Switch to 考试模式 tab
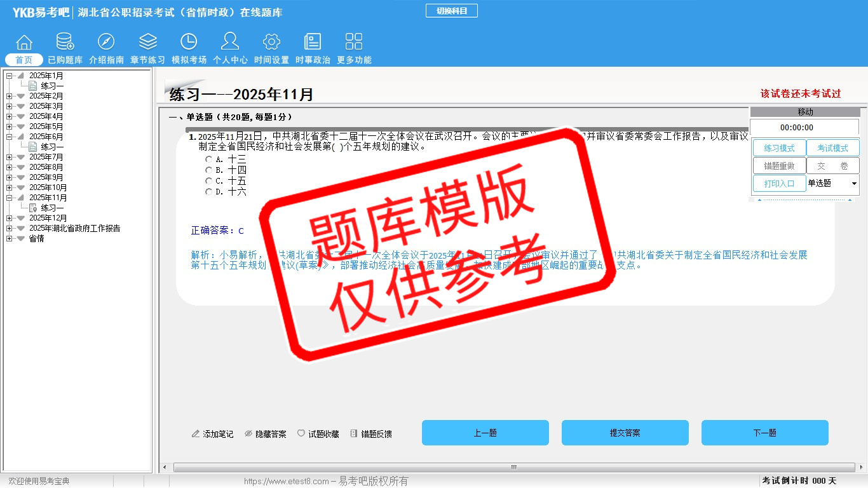The image size is (868, 488). click(x=832, y=148)
